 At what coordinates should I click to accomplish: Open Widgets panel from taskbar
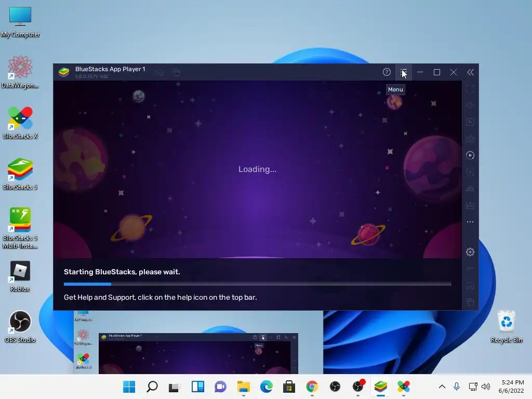pos(197,387)
